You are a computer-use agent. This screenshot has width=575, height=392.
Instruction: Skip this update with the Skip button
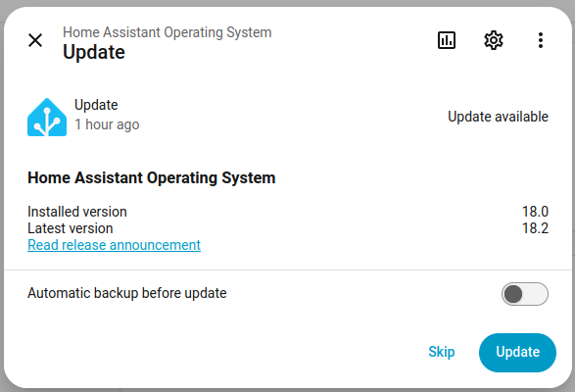click(442, 352)
